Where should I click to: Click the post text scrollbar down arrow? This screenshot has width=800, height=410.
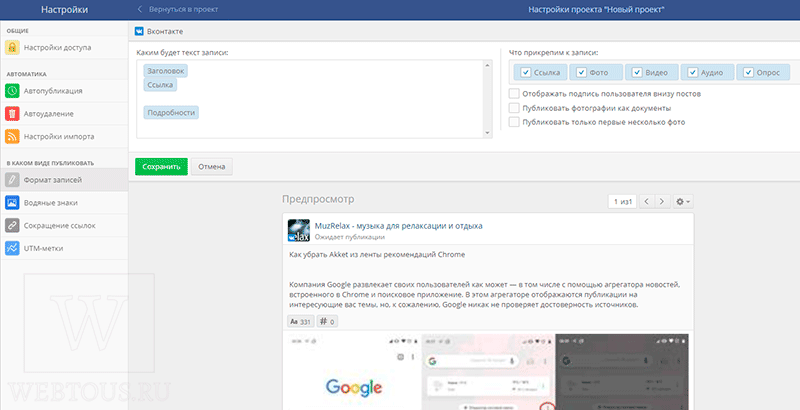488,133
